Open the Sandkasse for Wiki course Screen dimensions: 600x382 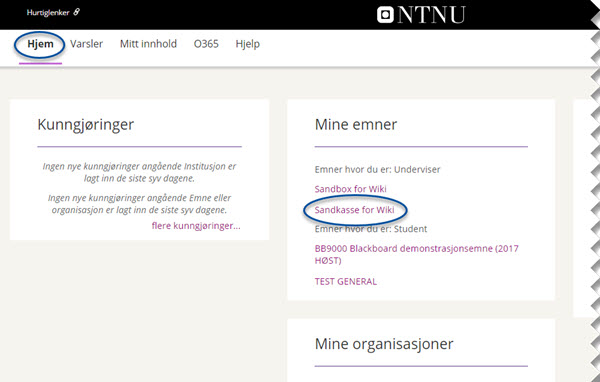click(x=354, y=210)
